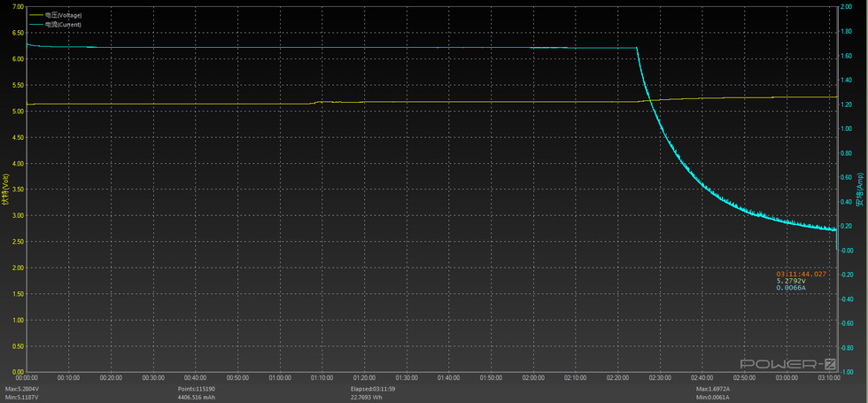Click the 电压(Voltage) legend entry
Viewport: 868px width, 403px height.
point(63,15)
